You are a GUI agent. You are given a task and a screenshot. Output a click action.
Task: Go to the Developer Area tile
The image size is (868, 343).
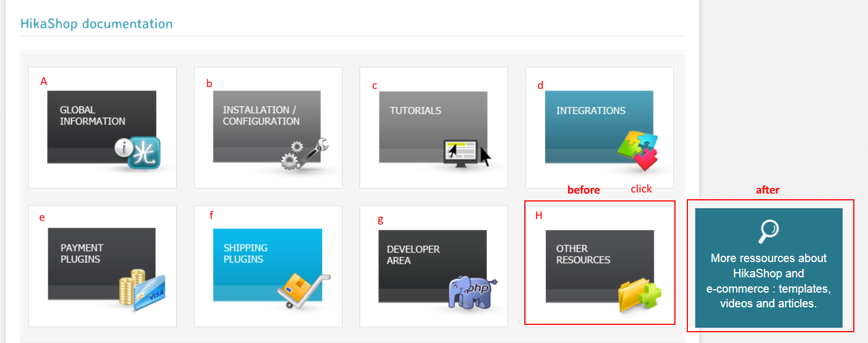tap(434, 266)
